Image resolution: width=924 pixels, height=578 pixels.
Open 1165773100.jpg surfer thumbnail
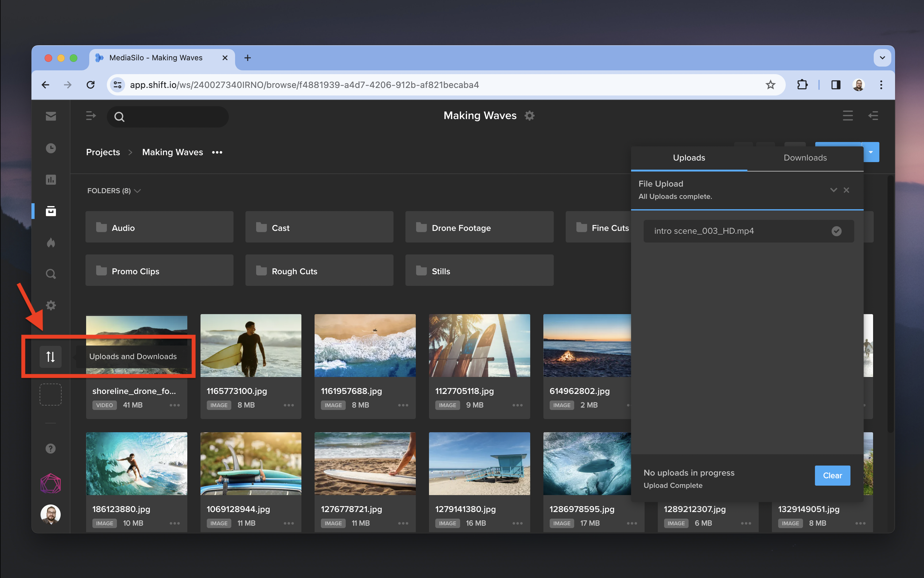250,345
